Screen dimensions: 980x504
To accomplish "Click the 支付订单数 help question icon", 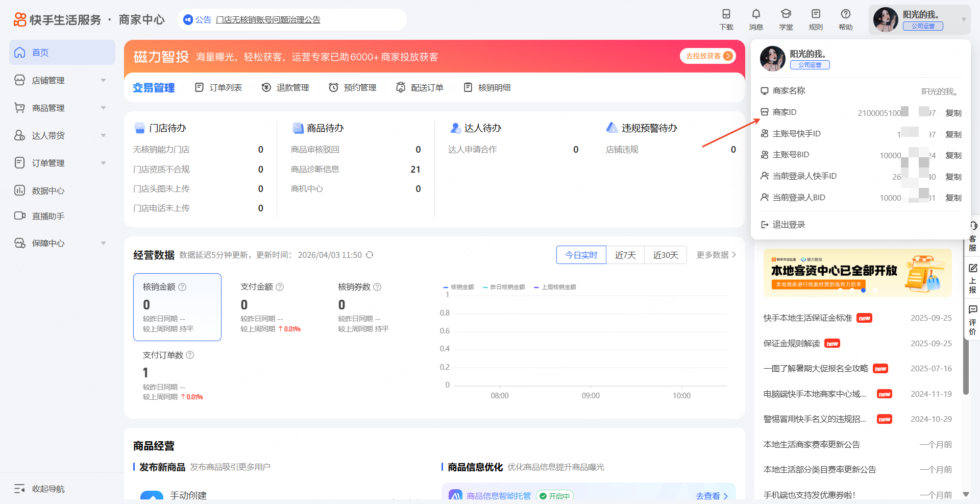I will [190, 355].
